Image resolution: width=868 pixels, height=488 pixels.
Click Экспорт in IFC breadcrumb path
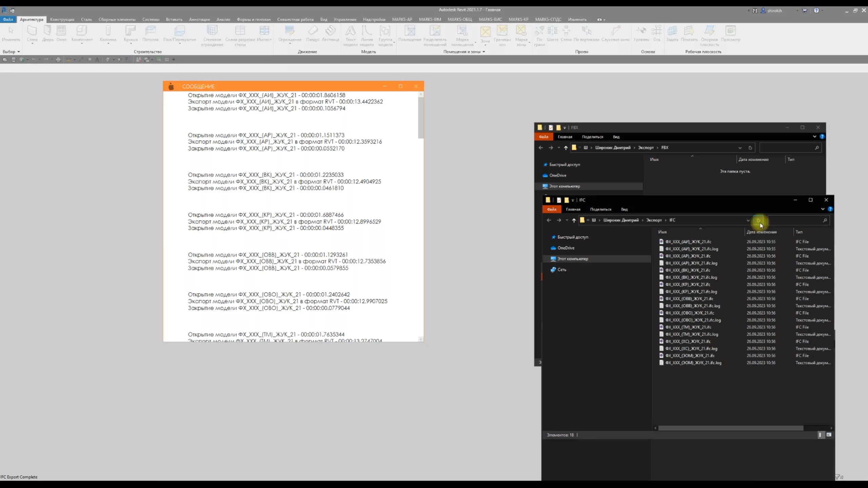(654, 220)
